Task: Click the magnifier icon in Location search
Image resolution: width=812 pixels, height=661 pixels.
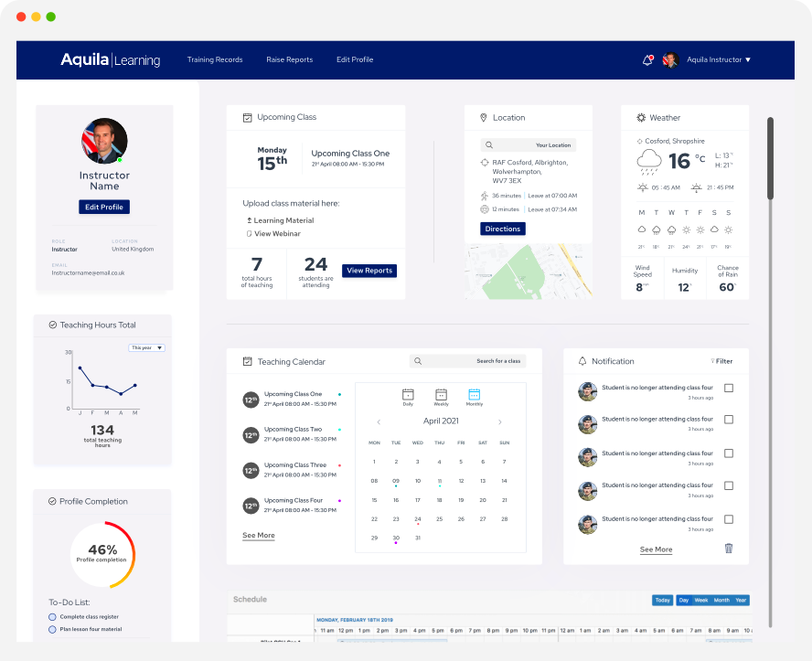Action: click(x=489, y=145)
